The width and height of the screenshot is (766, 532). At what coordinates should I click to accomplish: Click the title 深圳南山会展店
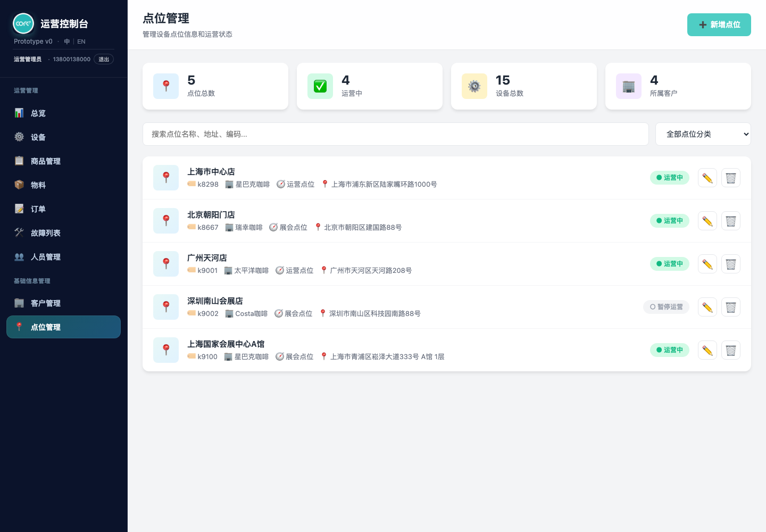pos(215,301)
